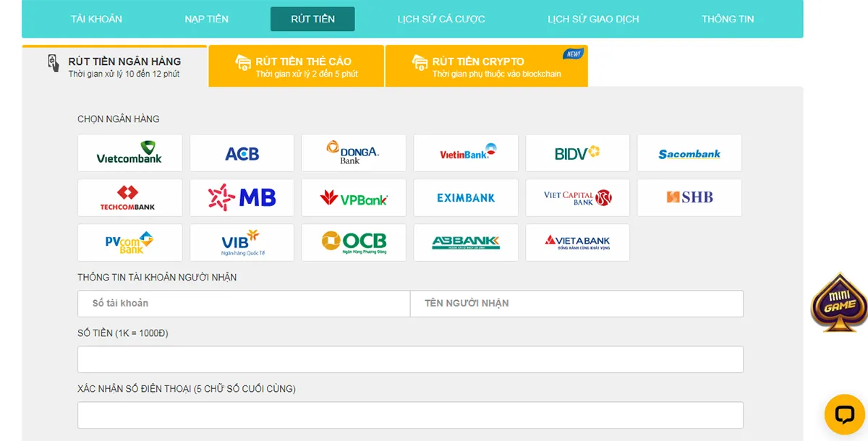868x441 pixels.
Task: Go to the THÔNG TIN section
Action: click(728, 19)
